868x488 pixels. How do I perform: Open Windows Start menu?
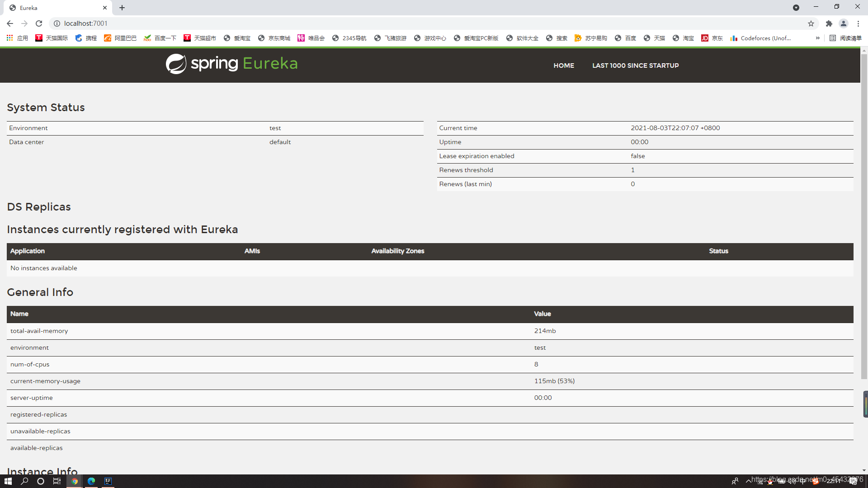[x=8, y=481]
